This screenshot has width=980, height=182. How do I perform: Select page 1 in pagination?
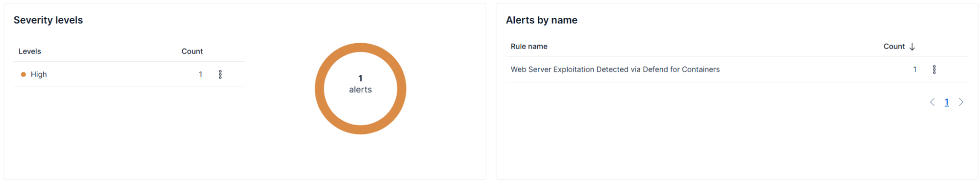tap(947, 102)
